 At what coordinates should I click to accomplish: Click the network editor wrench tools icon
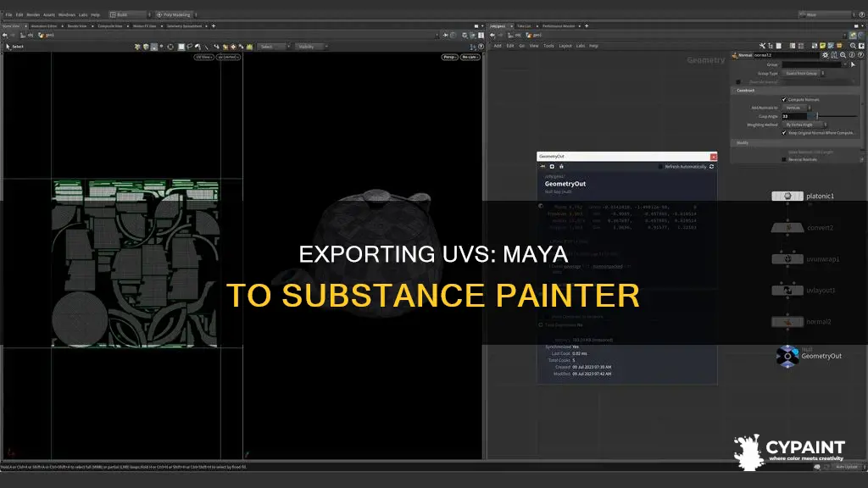(x=762, y=46)
